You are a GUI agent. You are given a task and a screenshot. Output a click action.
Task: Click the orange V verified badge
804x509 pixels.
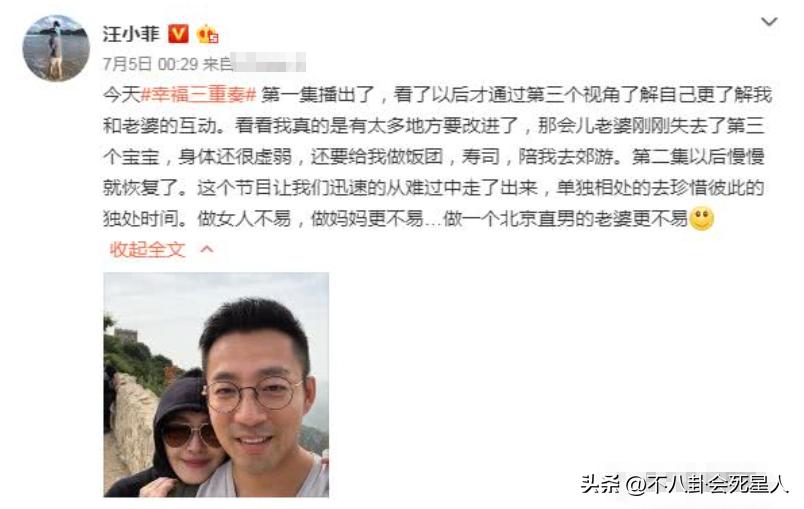(x=178, y=34)
